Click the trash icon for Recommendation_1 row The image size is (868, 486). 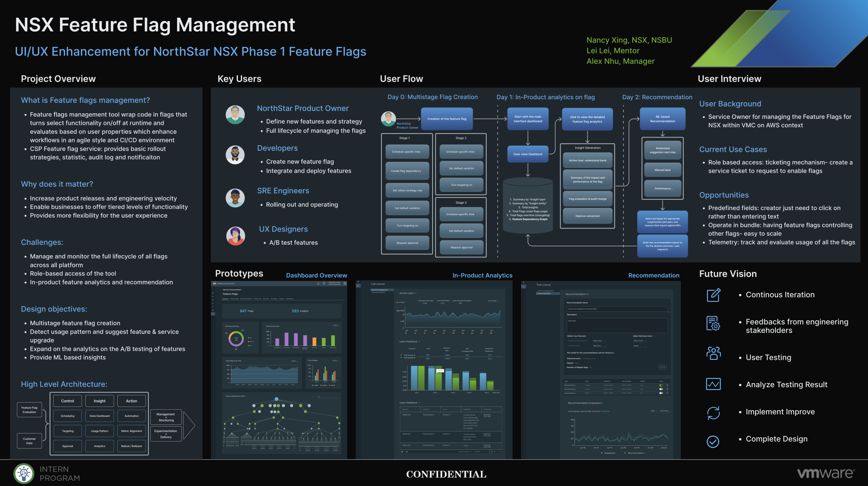[x=667, y=385]
